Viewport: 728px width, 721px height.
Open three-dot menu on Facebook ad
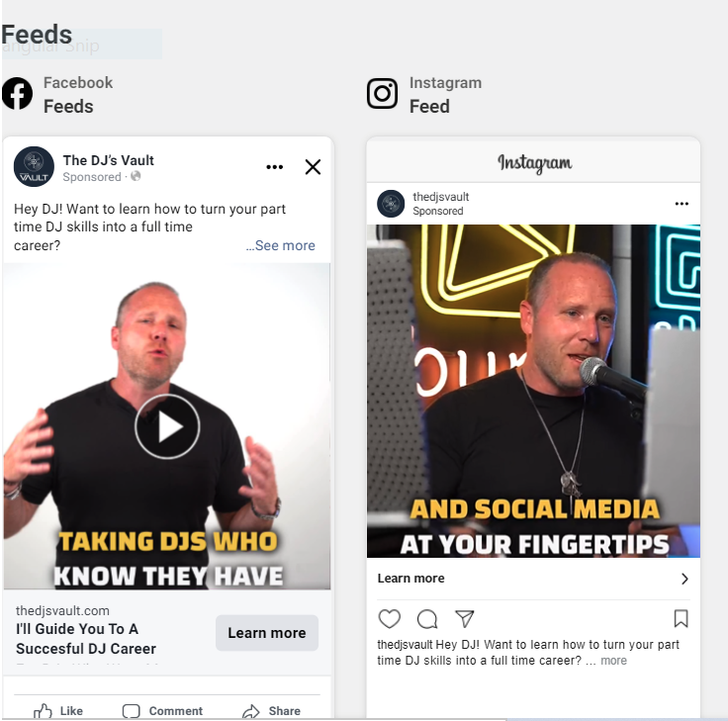pyautogui.click(x=274, y=167)
